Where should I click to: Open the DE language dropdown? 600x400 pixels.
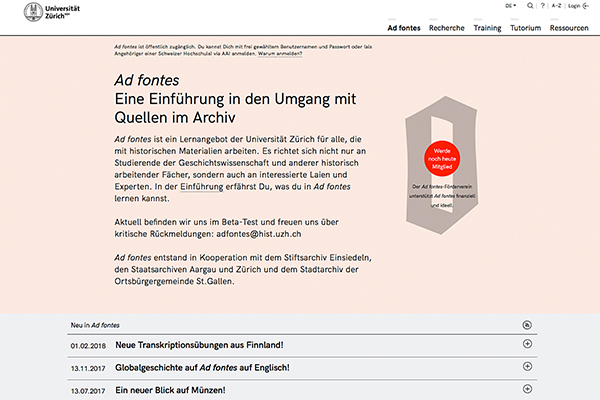[510, 6]
